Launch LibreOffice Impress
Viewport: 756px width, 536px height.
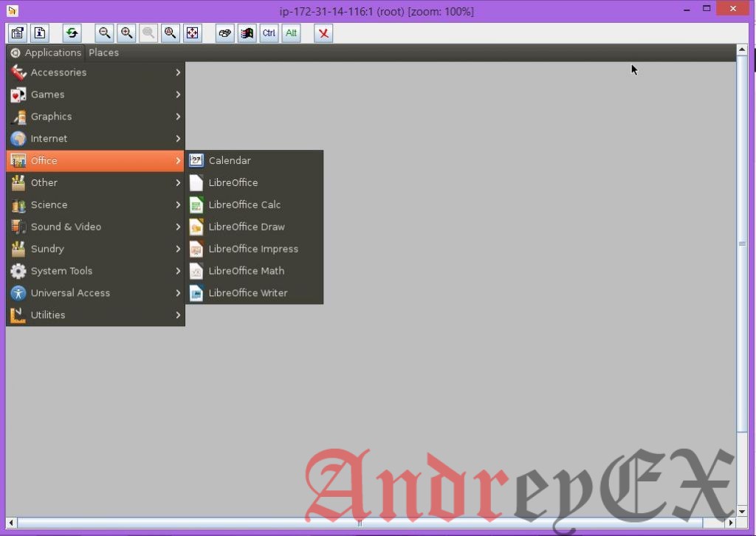[x=253, y=249]
